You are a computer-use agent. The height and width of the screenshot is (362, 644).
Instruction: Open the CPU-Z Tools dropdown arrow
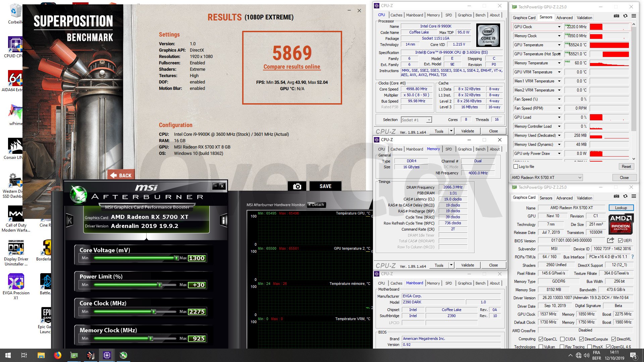[451, 131]
